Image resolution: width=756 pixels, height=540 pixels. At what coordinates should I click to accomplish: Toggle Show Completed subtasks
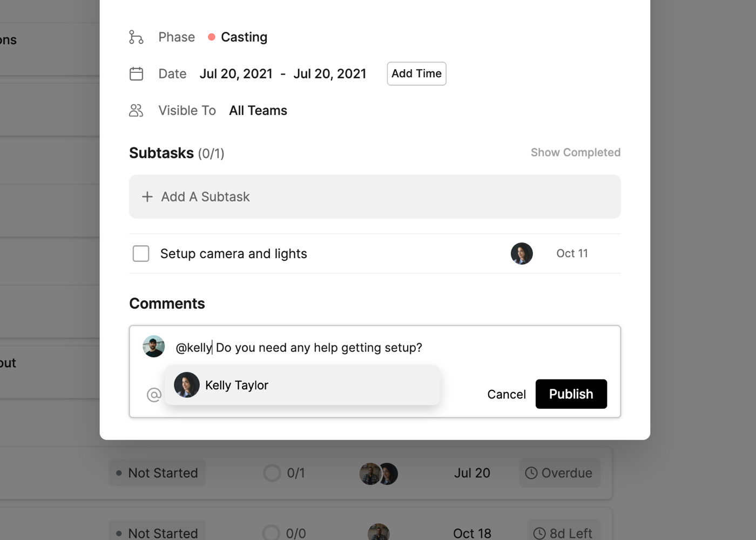click(x=575, y=153)
